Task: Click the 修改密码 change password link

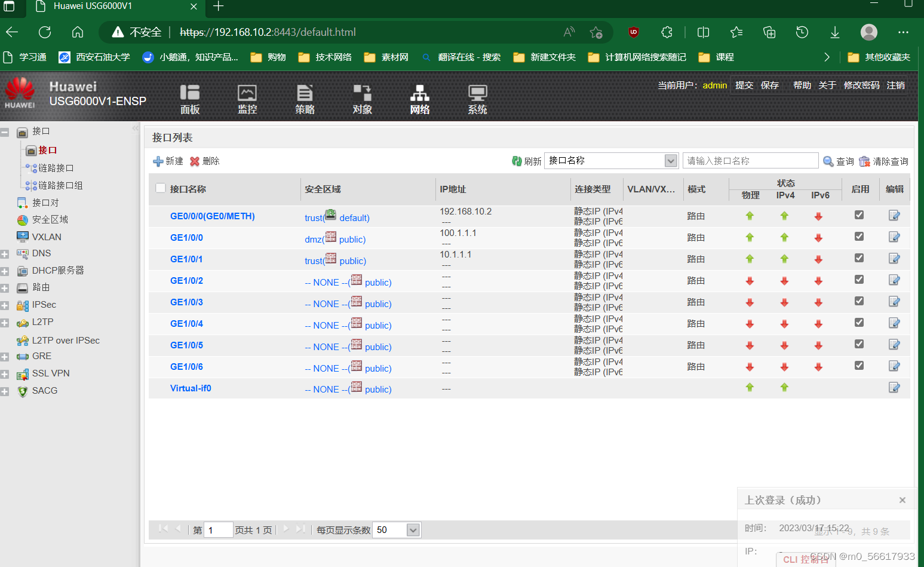Action: [x=861, y=85]
